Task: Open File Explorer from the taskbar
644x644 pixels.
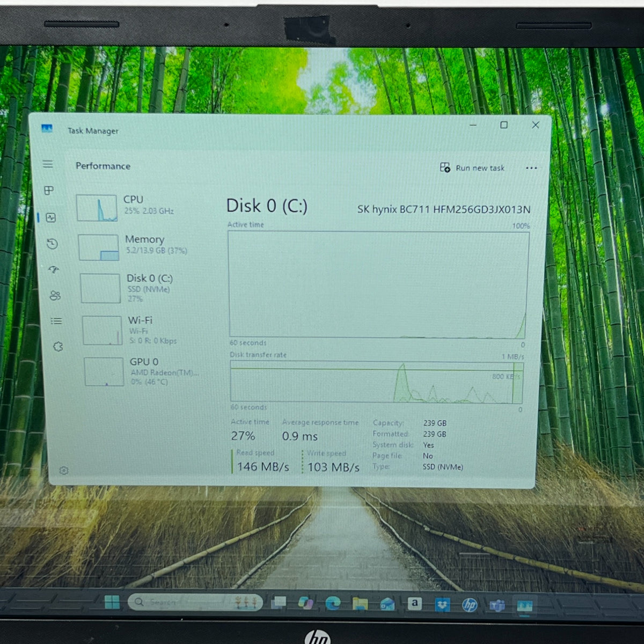Action: [x=360, y=604]
